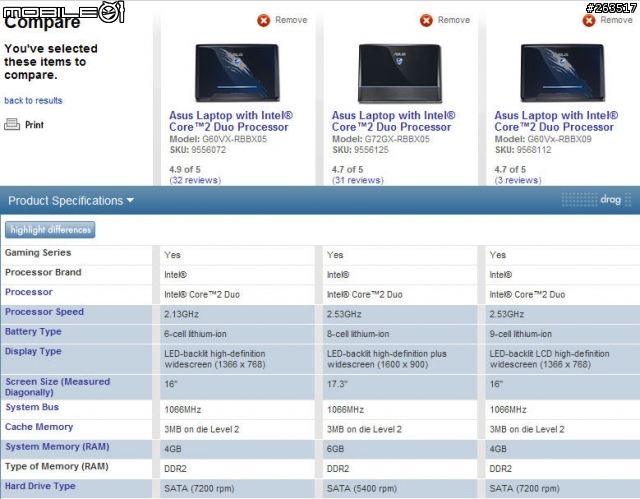Select the Processor Brand row label

coord(43,272)
